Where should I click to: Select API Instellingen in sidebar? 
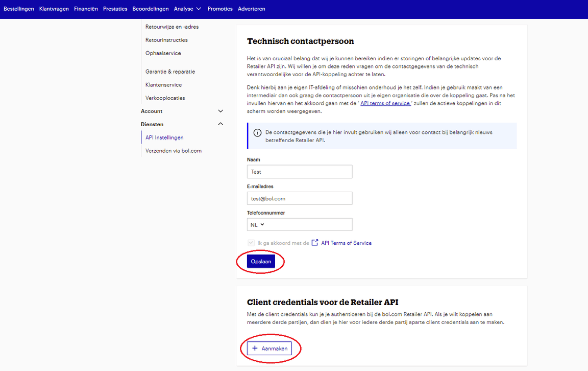(x=164, y=137)
